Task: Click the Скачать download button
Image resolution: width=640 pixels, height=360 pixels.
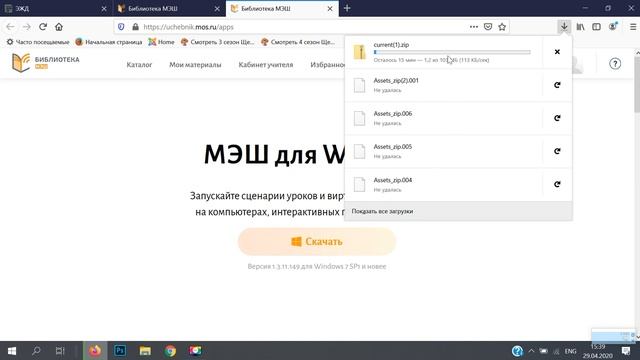Action: [x=317, y=242]
